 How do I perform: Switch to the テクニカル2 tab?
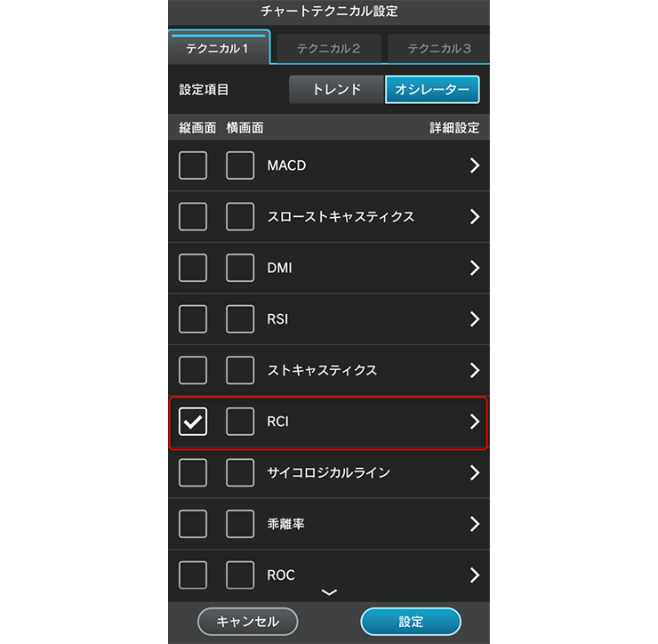coord(329,49)
